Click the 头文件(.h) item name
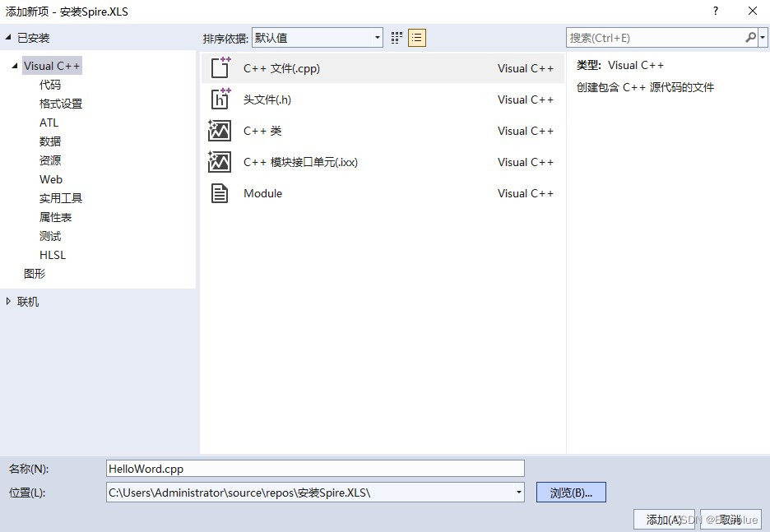Viewport: 770px width, 532px height. tap(267, 99)
